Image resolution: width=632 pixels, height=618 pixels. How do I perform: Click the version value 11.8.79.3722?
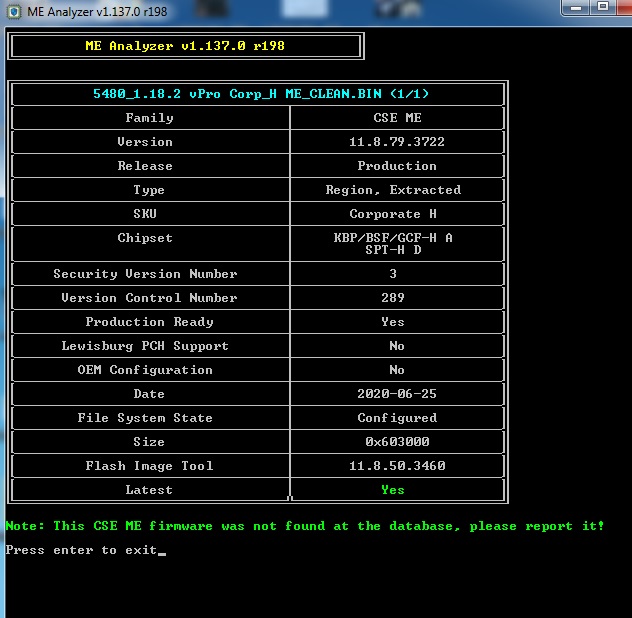[x=397, y=142]
